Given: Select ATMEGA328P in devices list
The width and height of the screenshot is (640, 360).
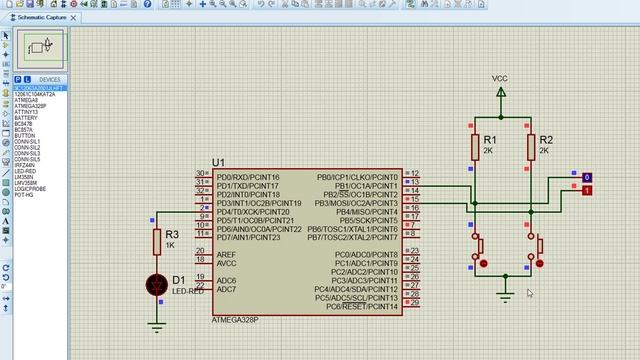Looking at the screenshot, I should [30, 106].
